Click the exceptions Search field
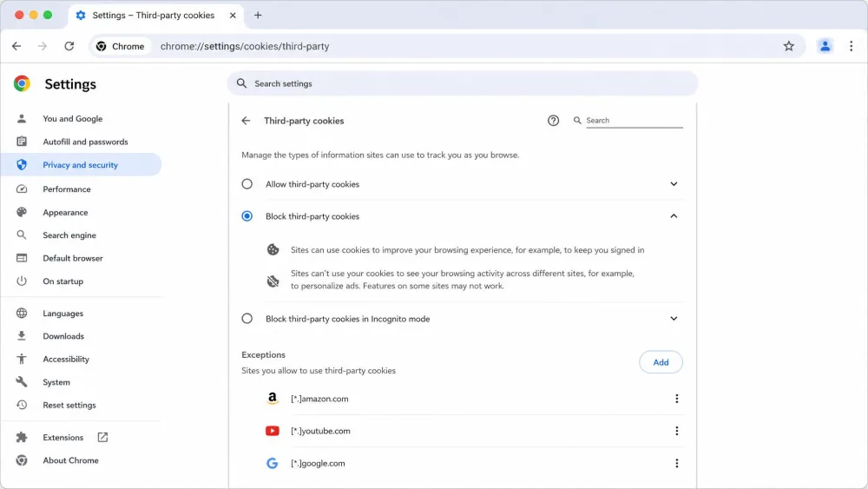This screenshot has width=868, height=489. (x=635, y=120)
